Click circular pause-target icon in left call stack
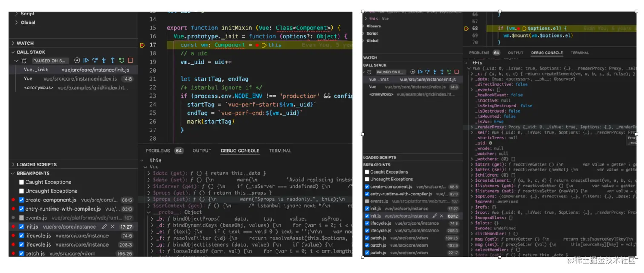The image size is (644, 273). pos(77,61)
